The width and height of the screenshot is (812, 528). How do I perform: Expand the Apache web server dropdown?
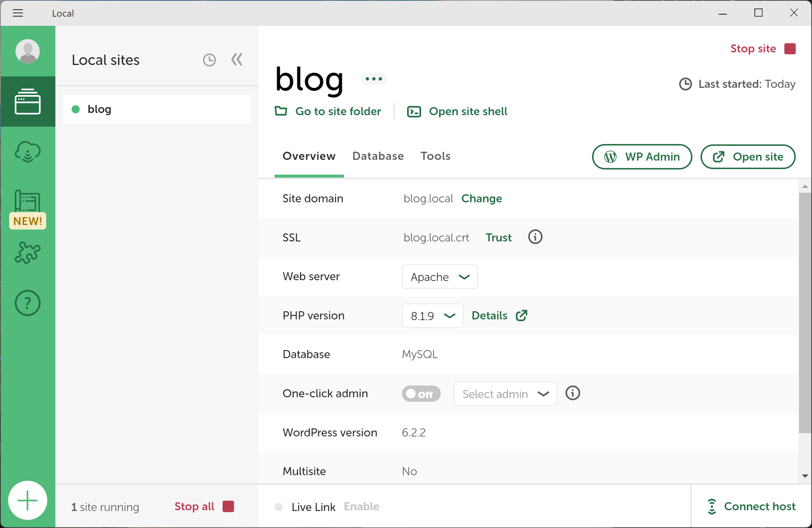[440, 277]
